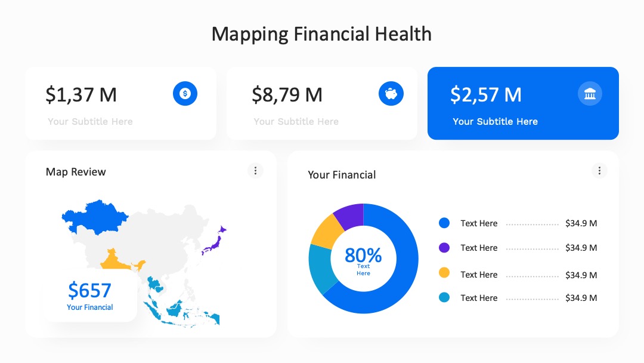Select the purple Japan region on the map
644x363 pixels.
point(215,242)
